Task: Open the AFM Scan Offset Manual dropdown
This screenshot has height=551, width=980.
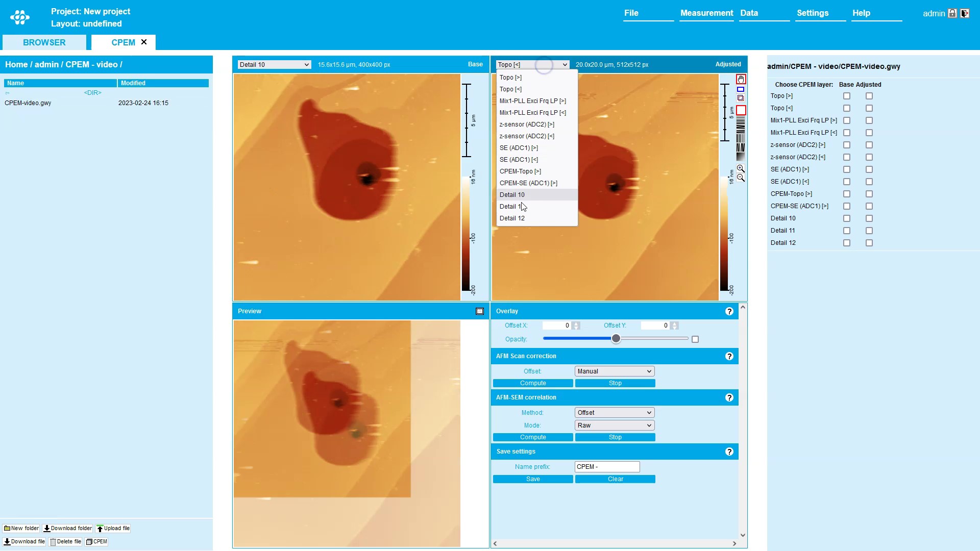Action: tap(614, 371)
